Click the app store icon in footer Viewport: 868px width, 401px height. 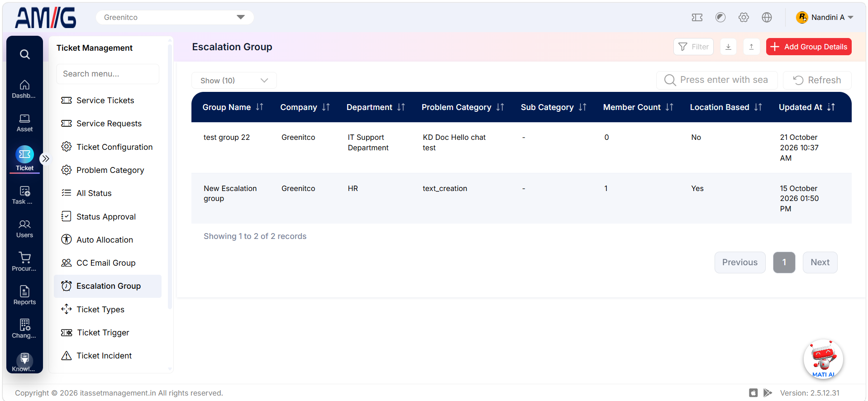coord(753,393)
